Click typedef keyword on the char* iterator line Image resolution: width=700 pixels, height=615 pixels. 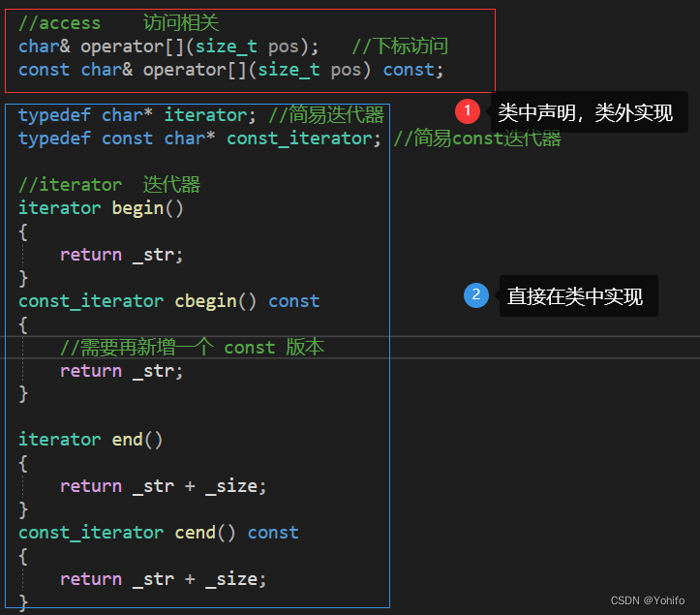coord(54,115)
